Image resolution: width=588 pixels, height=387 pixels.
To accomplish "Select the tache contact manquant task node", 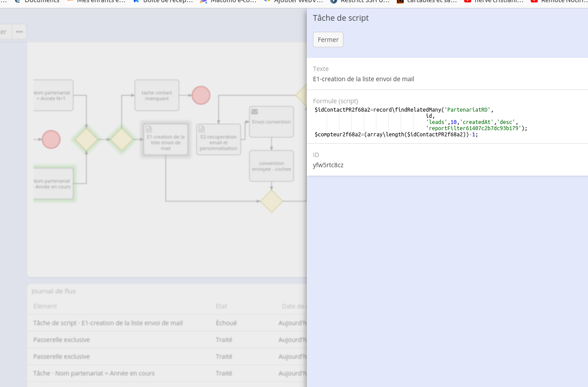I will pyautogui.click(x=157, y=95).
